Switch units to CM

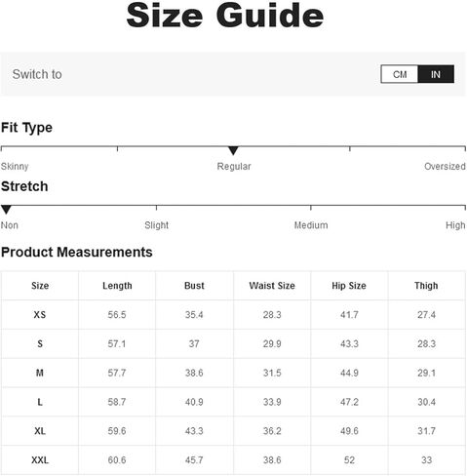(x=400, y=74)
